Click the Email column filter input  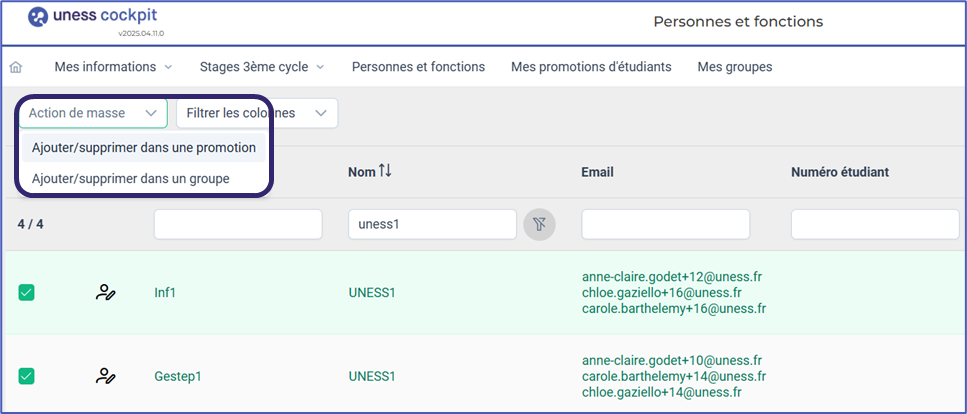click(665, 225)
